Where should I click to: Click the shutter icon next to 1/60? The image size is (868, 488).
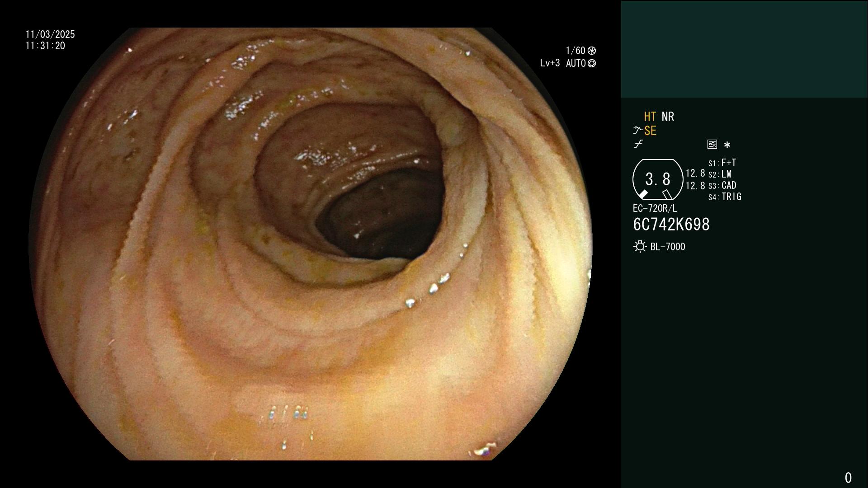pos(591,51)
